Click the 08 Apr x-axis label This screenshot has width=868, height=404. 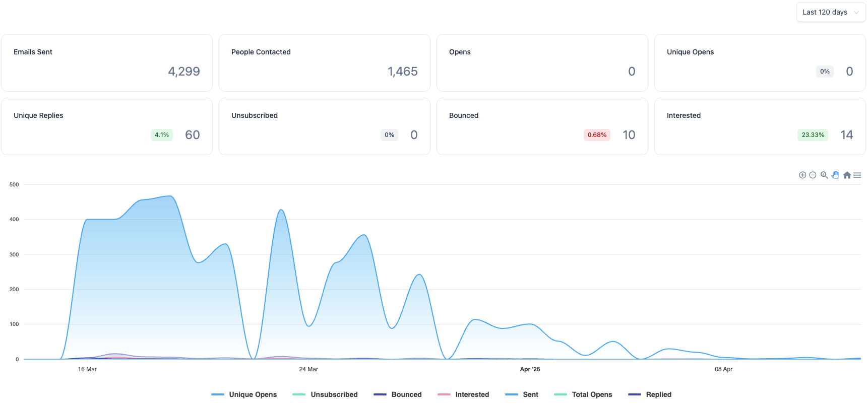click(724, 369)
